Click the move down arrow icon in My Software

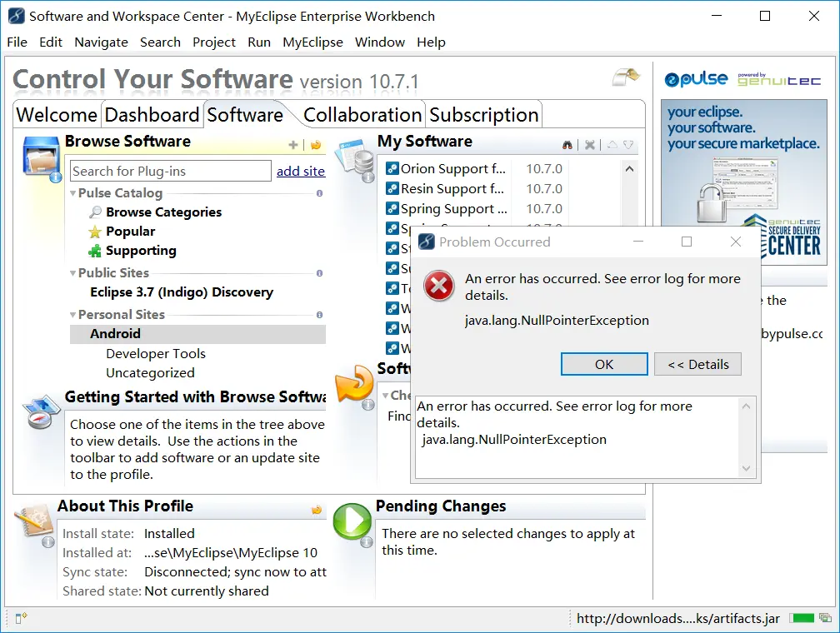628,145
